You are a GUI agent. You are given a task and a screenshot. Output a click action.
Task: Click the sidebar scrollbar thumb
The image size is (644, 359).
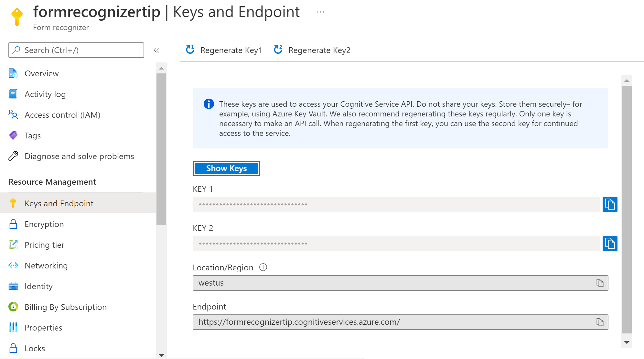click(x=161, y=149)
